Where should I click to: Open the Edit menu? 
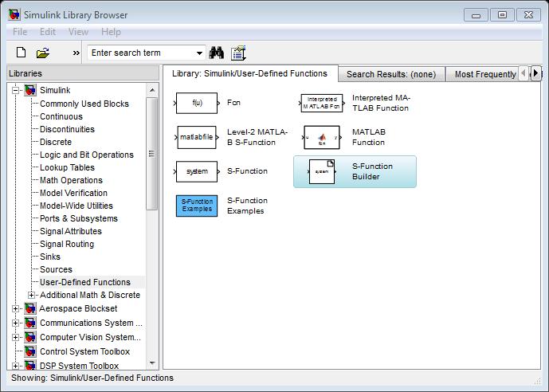[x=48, y=32]
